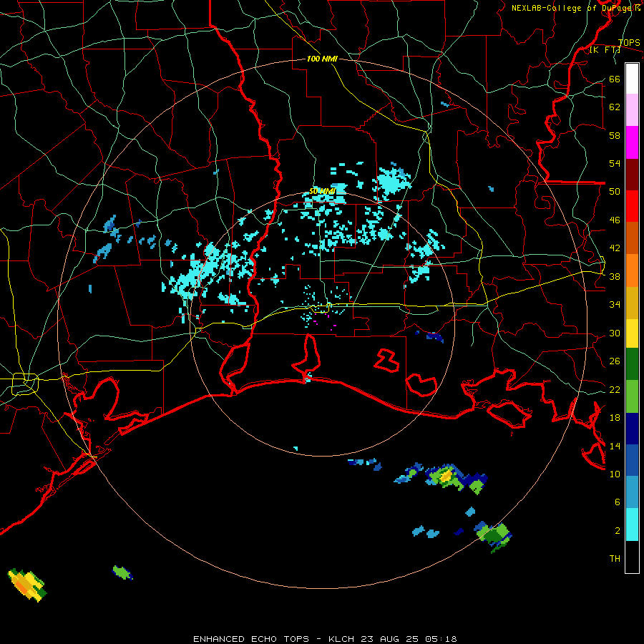The width and height of the screenshot is (644, 644).
Task: Click the black TH legend swatch
Action: [632, 557]
